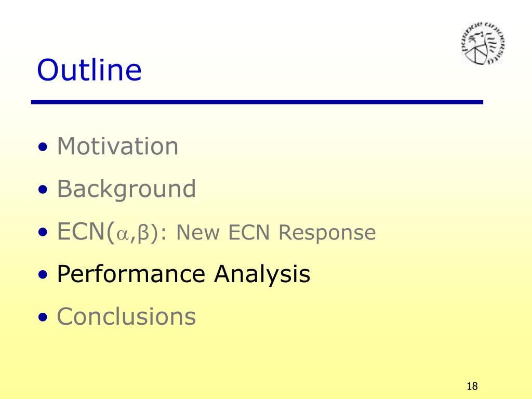Click the Purdue University seal logo
This screenshot has height=399, width=532.
click(483, 43)
